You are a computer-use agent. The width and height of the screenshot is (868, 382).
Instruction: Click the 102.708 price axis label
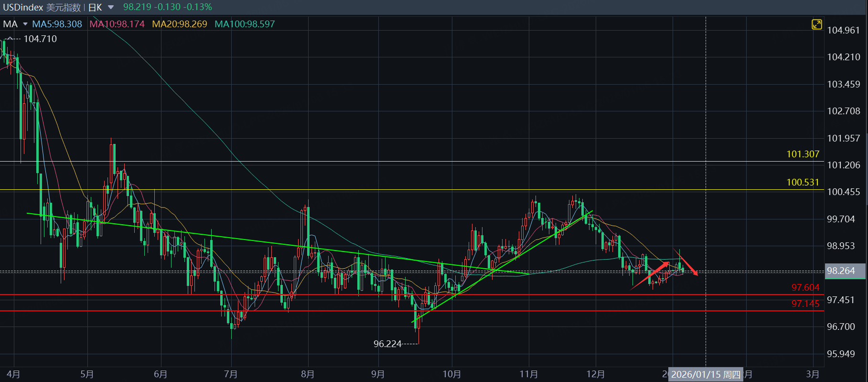point(843,111)
